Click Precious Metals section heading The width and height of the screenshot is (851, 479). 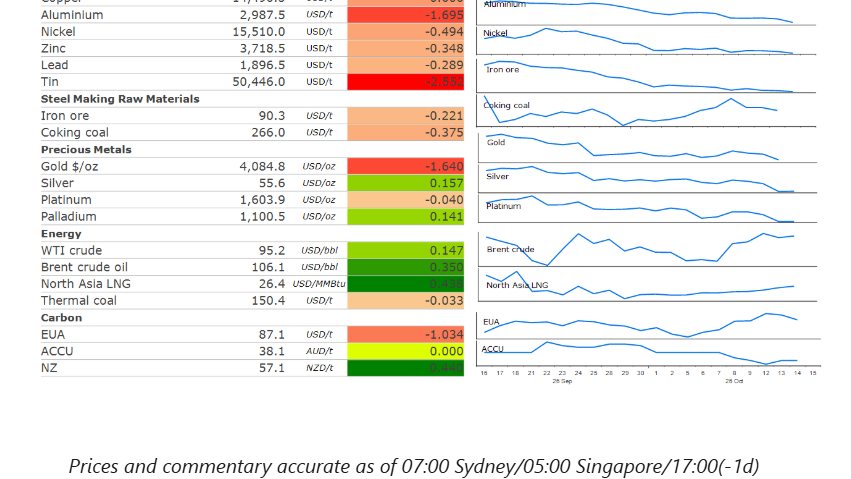pos(86,149)
